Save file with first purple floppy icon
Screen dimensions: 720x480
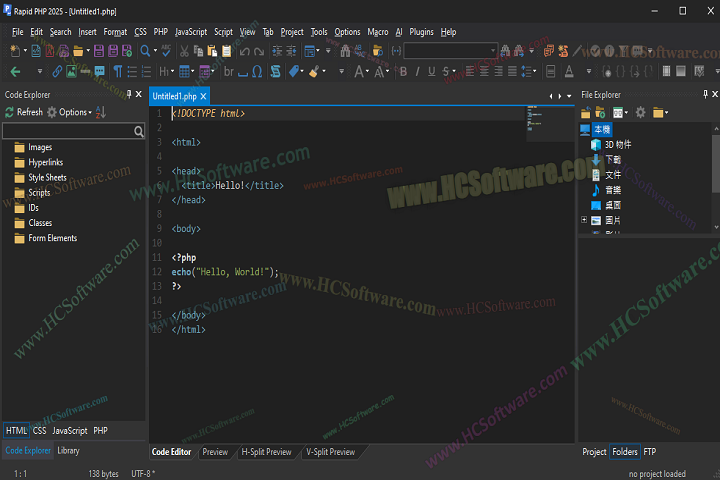pyautogui.click(x=98, y=51)
